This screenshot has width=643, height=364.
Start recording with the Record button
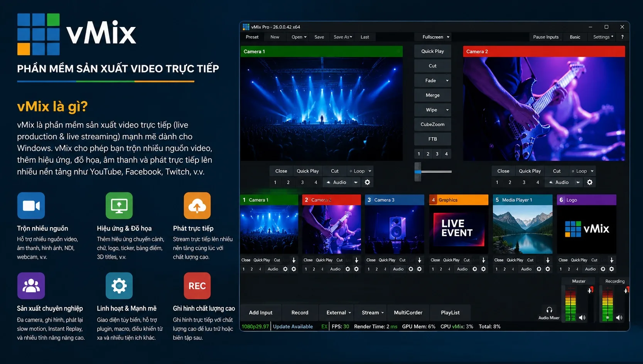(x=300, y=313)
